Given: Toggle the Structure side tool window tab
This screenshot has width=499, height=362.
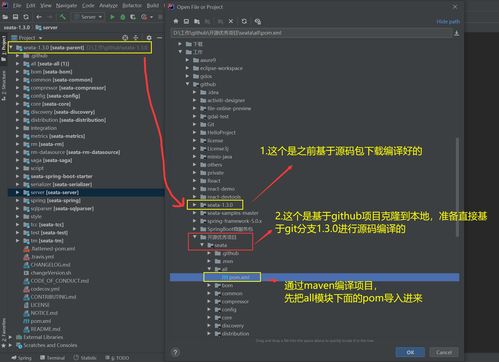Looking at the screenshot, I should (4, 86).
